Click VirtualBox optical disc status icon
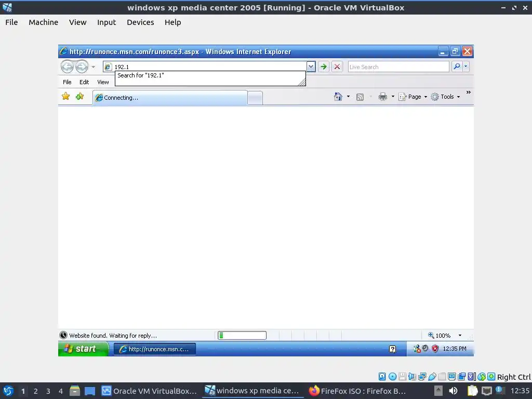 392,377
